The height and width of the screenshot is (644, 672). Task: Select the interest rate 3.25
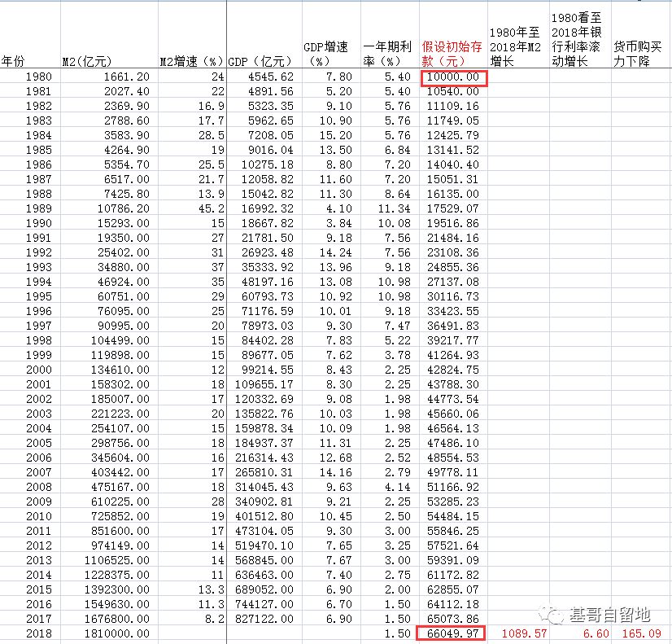pos(397,545)
